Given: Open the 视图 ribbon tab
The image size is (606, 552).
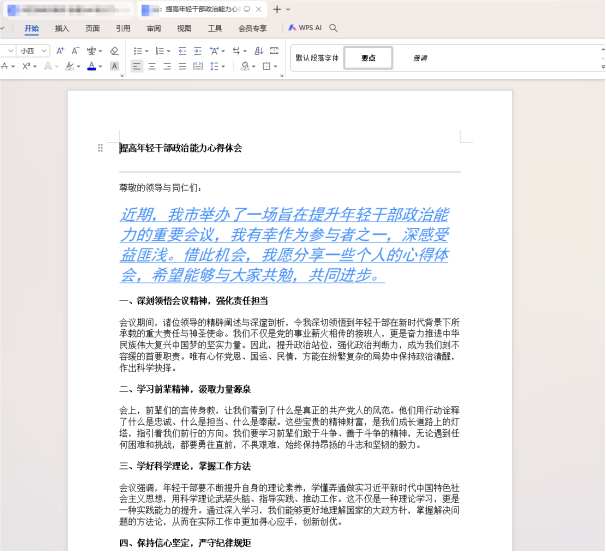Looking at the screenshot, I should pos(184,28).
